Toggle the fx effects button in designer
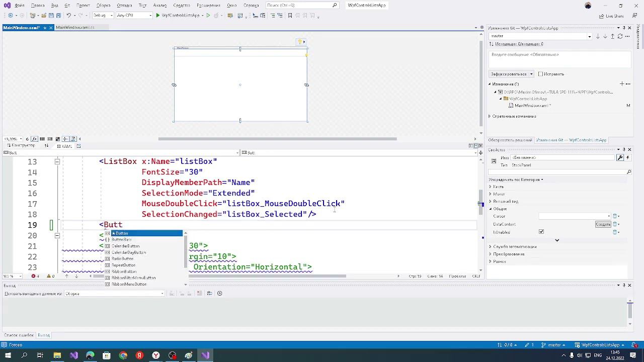644x362 pixels. (34, 139)
